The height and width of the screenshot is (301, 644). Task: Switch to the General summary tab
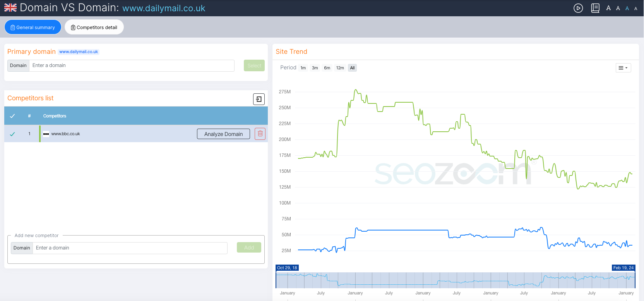pos(33,27)
